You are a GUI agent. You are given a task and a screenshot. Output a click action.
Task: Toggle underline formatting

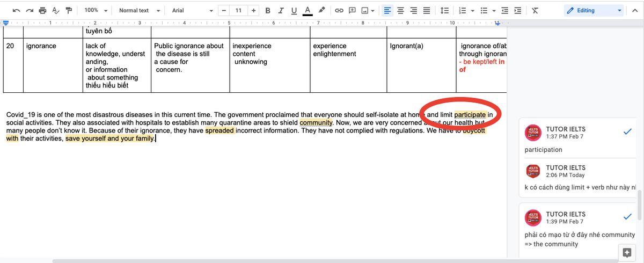pos(294,10)
